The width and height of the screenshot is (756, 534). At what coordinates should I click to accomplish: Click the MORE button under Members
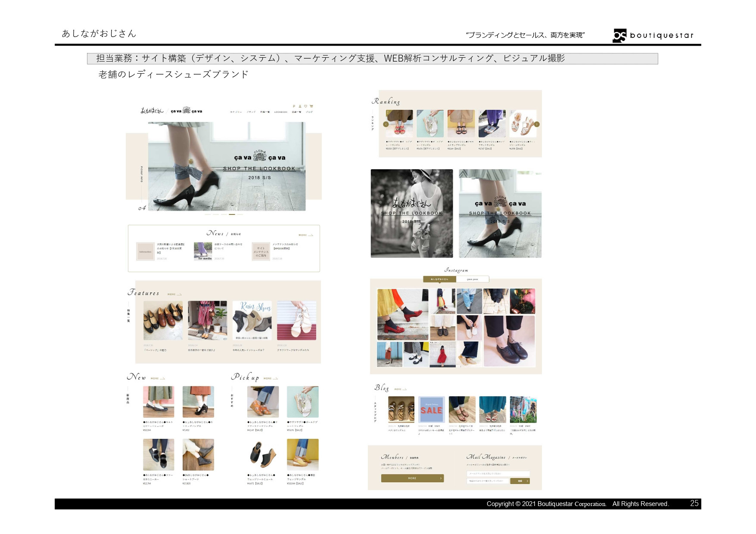412,478
